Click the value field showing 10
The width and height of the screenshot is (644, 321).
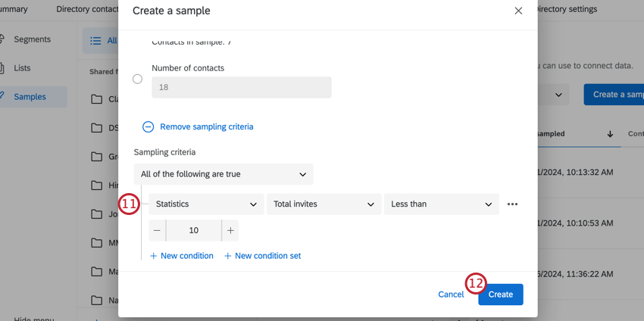194,231
